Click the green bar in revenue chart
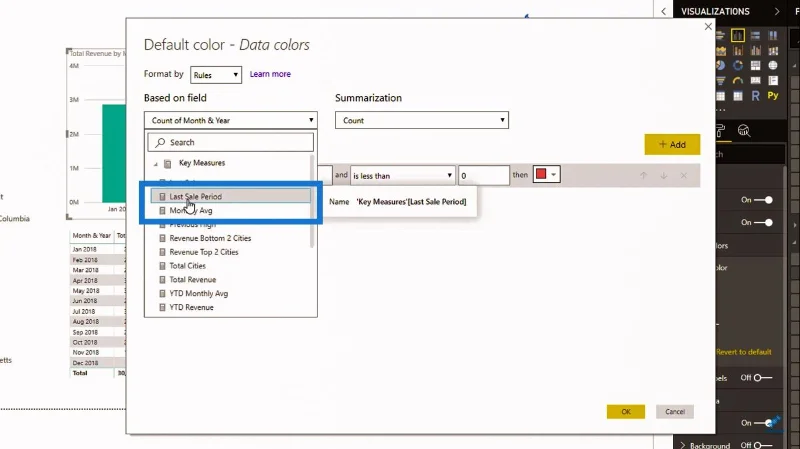Screen dimensions: 800x449 [114, 153]
